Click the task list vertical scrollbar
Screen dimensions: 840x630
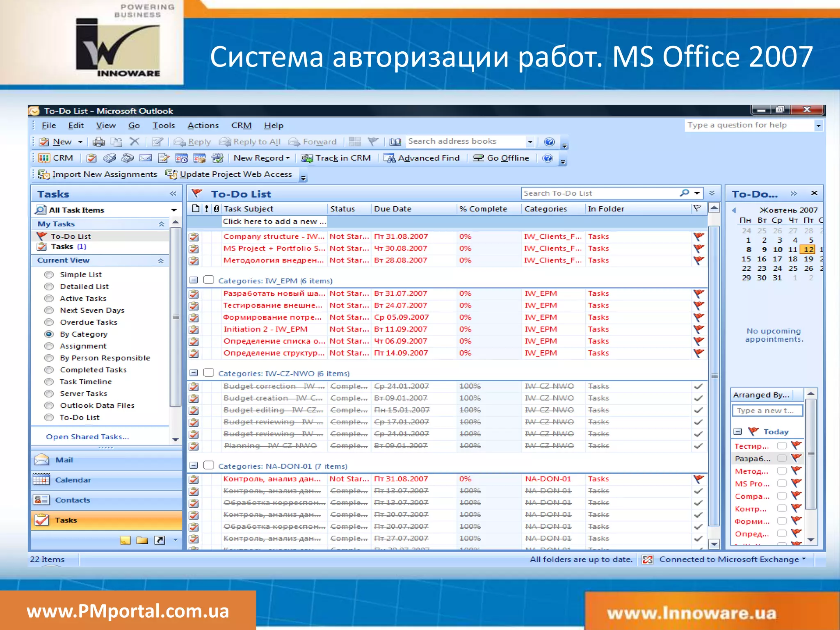[x=714, y=376]
